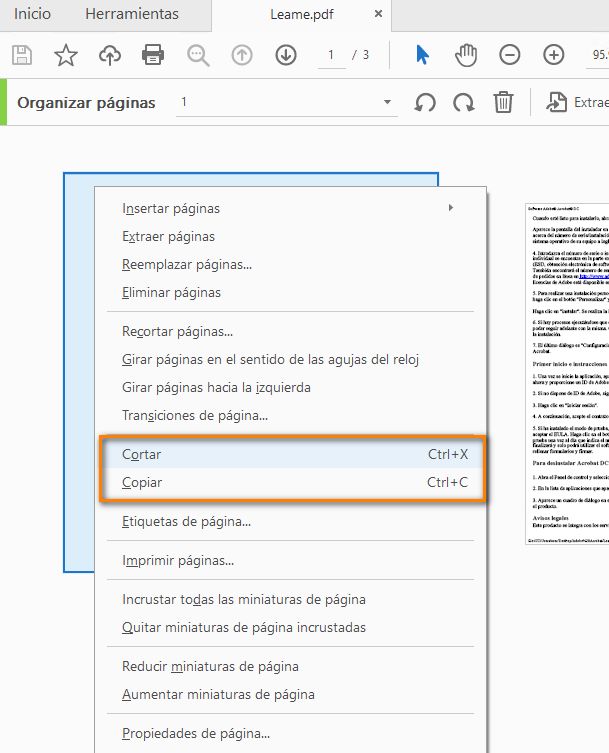
Task: Open Propiedades de página... entry
Action: [x=291, y=733]
